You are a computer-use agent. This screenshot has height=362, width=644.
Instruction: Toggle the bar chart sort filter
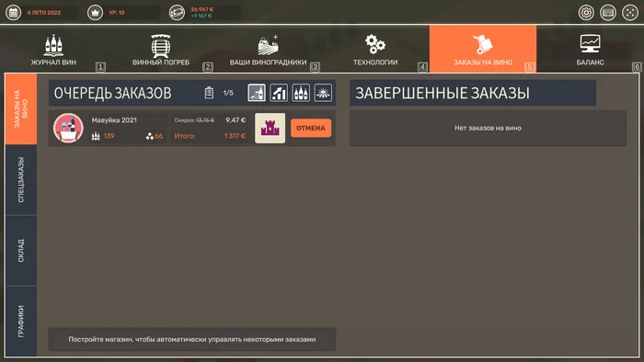(x=279, y=93)
